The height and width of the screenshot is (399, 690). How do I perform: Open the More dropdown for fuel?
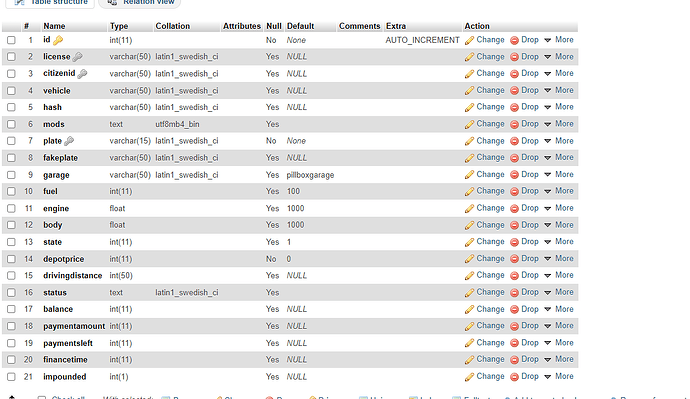point(559,191)
